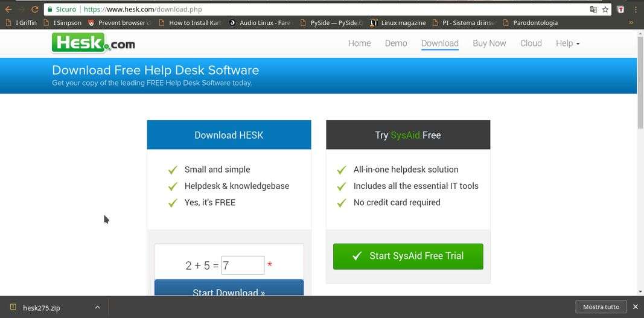Click the browser forward arrow
Screen dimensions: 644x318
click(22, 9)
